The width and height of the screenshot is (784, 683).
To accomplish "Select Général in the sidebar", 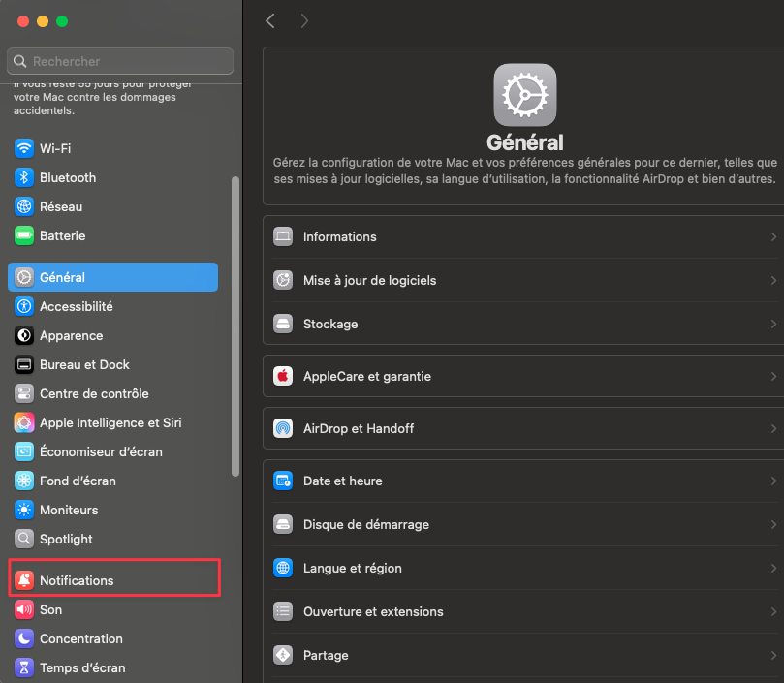I will click(x=113, y=277).
